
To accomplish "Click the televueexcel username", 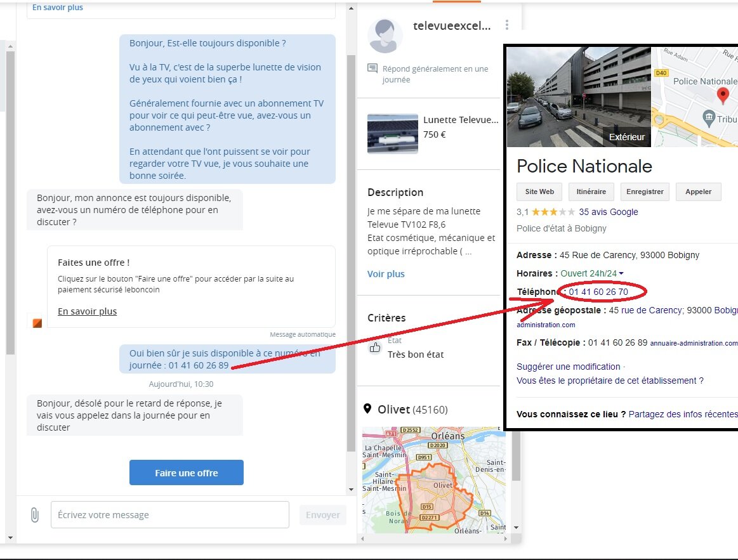I will (452, 26).
